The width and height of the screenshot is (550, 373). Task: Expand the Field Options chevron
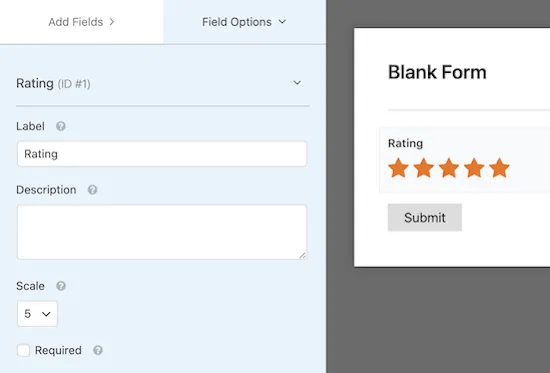282,22
